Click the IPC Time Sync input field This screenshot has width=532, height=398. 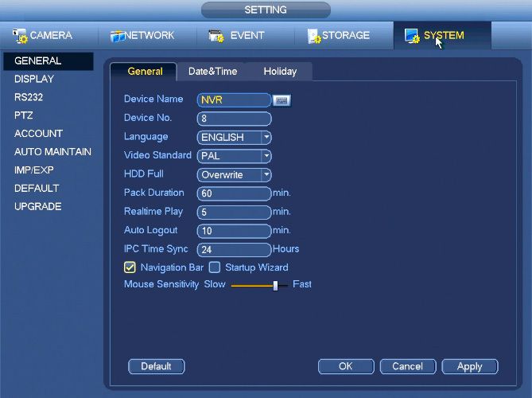point(234,250)
